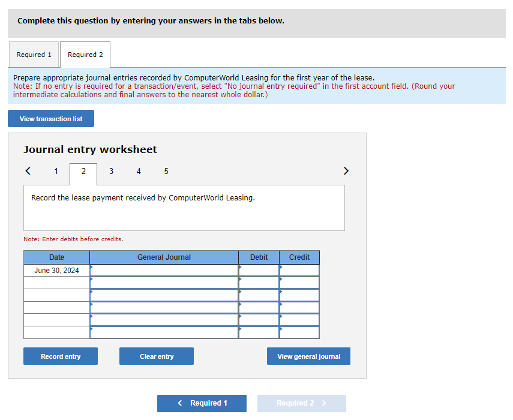Click Note: Enter debits before credits text
513x420 pixels.
click(73, 239)
